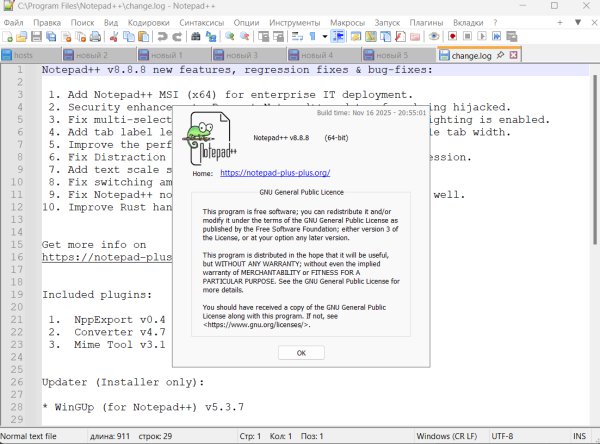Click the Copy toolbar icon
600x444 pixels.
click(129, 37)
